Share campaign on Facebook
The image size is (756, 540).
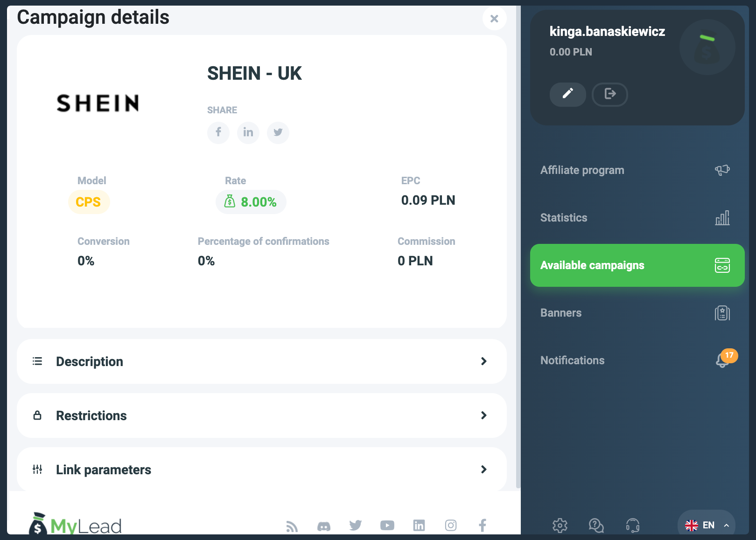[218, 132]
